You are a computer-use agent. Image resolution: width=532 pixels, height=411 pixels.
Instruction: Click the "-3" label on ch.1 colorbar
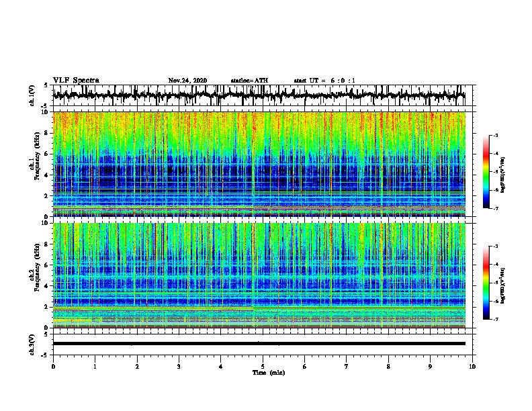(495, 136)
